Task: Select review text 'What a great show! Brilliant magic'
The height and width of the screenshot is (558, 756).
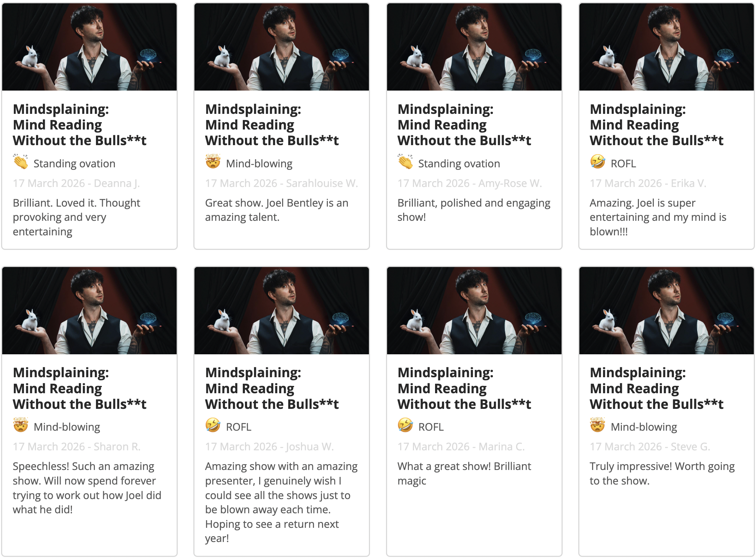Action: pyautogui.click(x=464, y=474)
